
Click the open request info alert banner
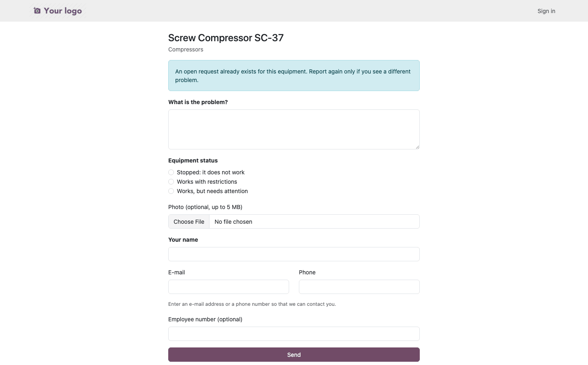[x=294, y=76]
